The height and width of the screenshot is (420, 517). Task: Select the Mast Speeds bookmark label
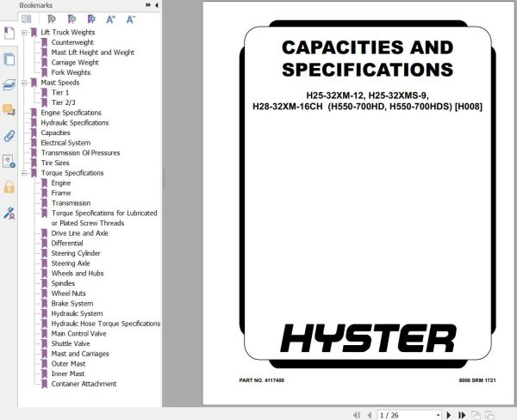[60, 83]
